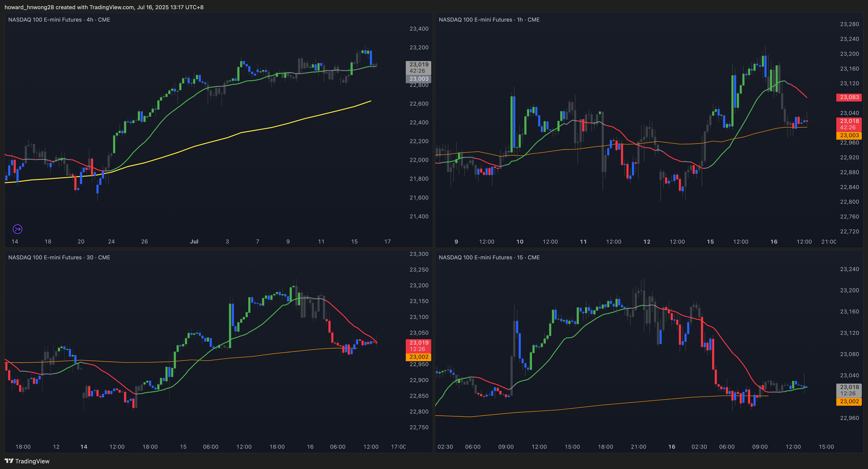Click 23,100 on the 30-minute price axis
Screen dimensions: 868x469
[419, 317]
